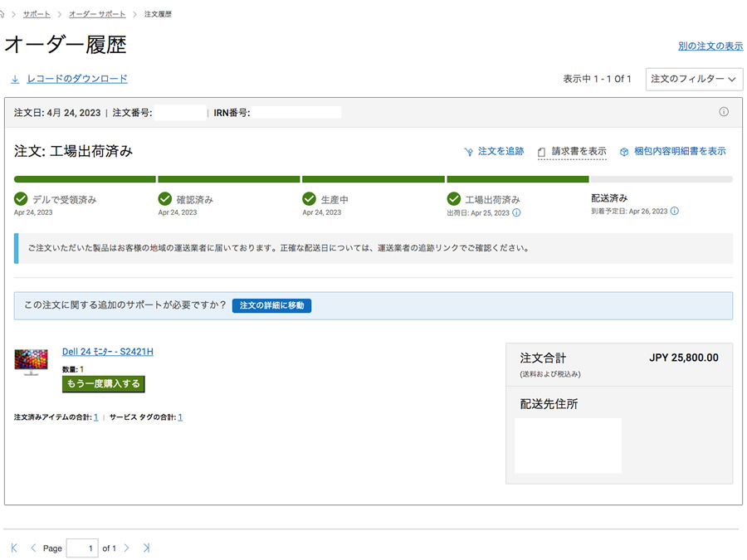The width and height of the screenshot is (747, 560).
Task: Click the 注文日: 4月 24, 2023 text
Action: (57, 113)
